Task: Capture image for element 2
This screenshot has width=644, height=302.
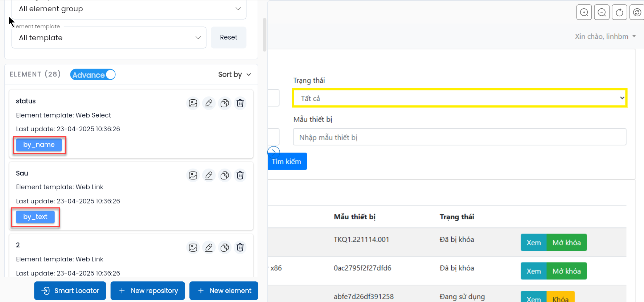Action: (x=193, y=248)
